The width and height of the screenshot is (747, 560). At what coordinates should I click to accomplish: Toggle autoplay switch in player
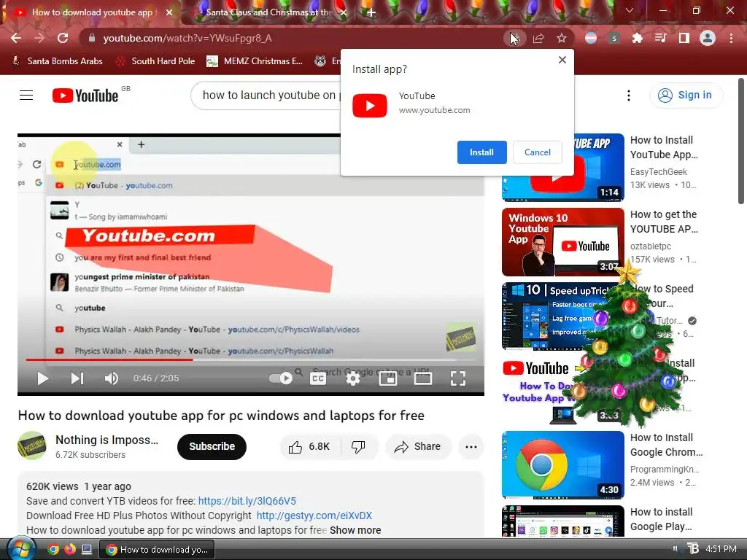(x=281, y=378)
